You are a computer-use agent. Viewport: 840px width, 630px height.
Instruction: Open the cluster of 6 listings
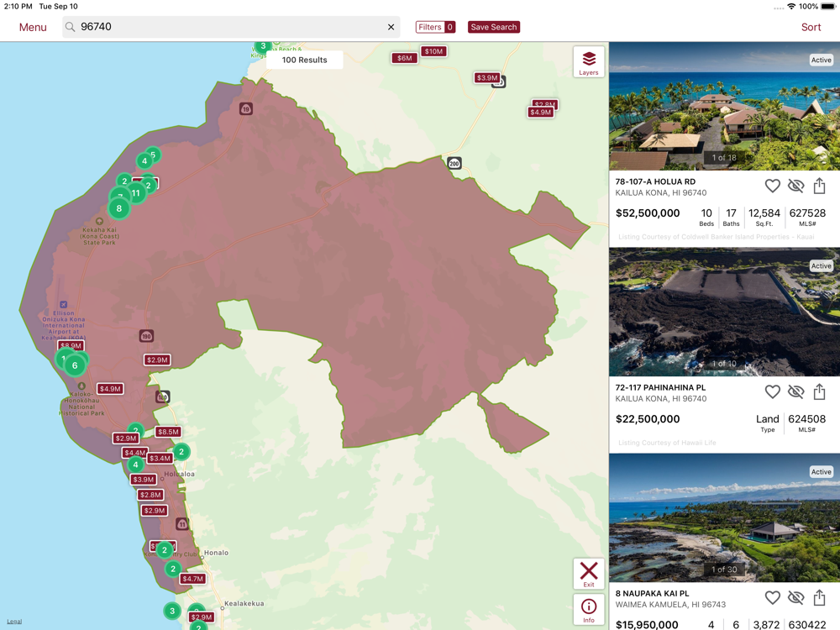75,365
